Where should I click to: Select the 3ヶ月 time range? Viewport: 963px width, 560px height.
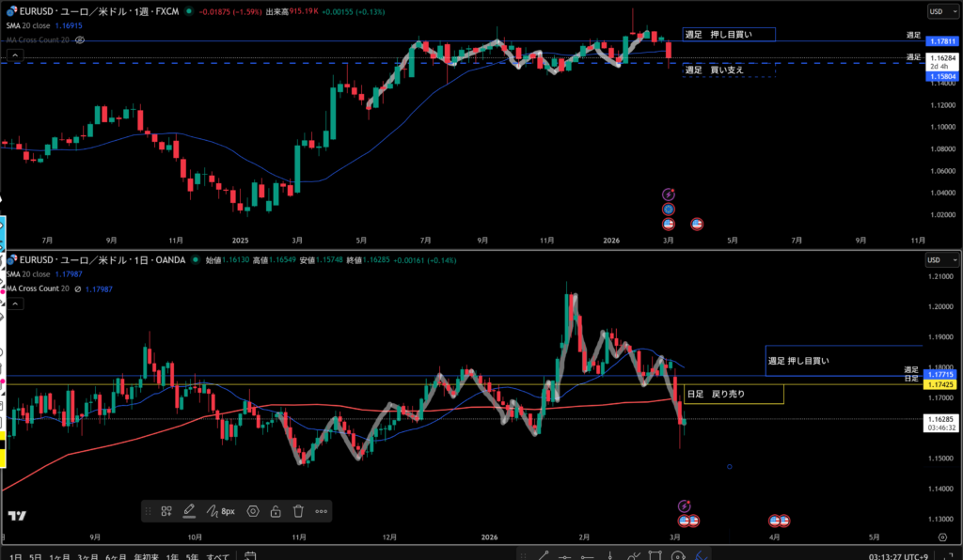90,554
